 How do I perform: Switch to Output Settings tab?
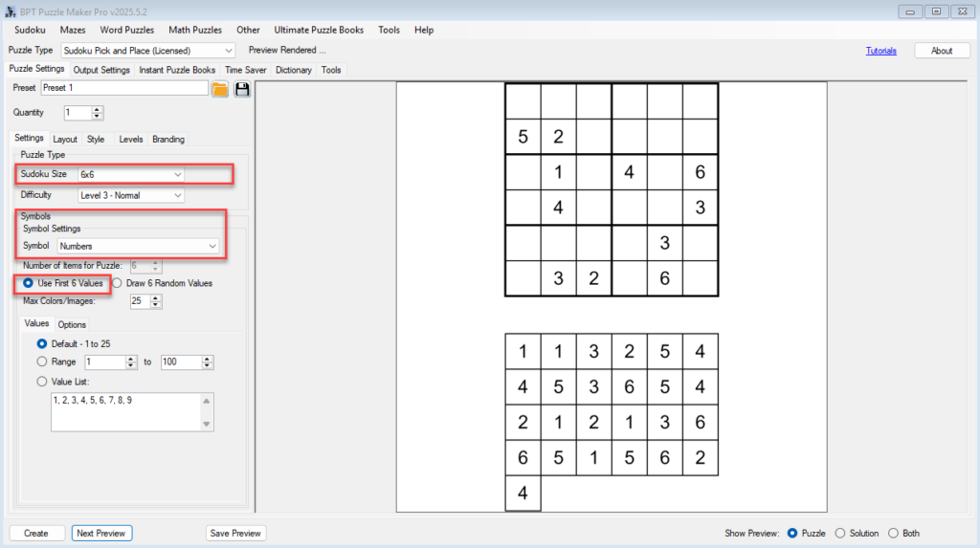coord(101,70)
